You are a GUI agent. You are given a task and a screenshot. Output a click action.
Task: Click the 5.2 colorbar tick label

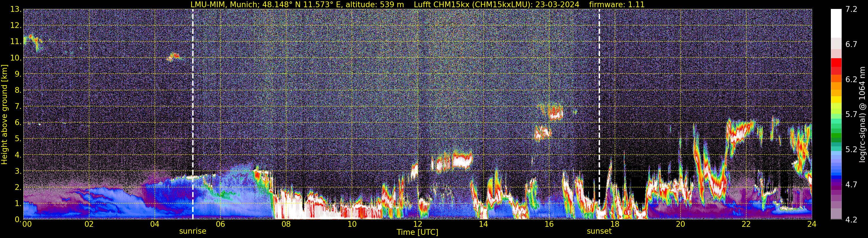(x=851, y=149)
